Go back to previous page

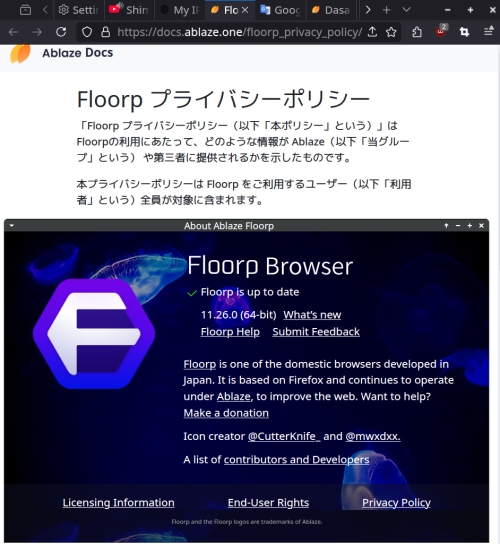(13, 32)
